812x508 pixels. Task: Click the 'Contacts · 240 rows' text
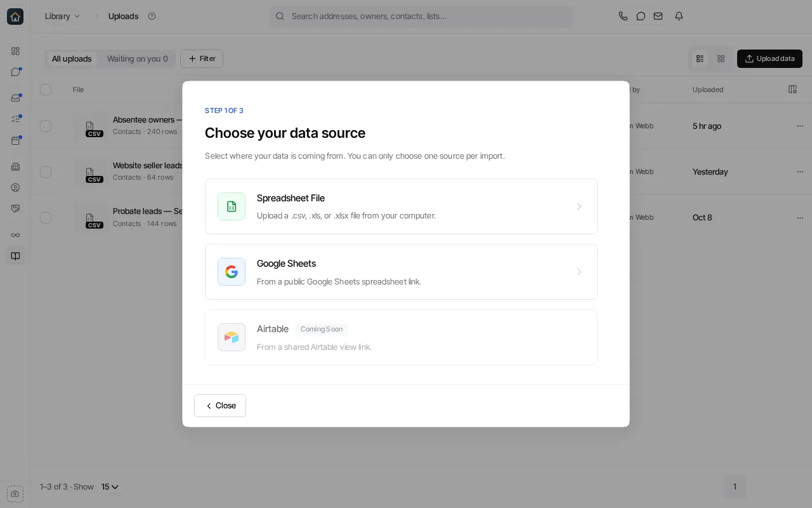(x=145, y=132)
